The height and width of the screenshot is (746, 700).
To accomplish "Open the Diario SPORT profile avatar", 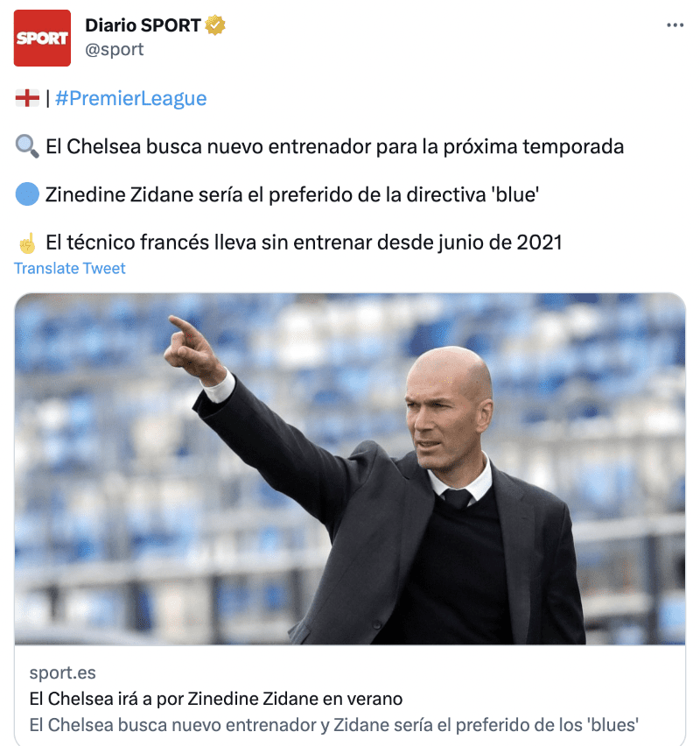I will tap(42, 38).
